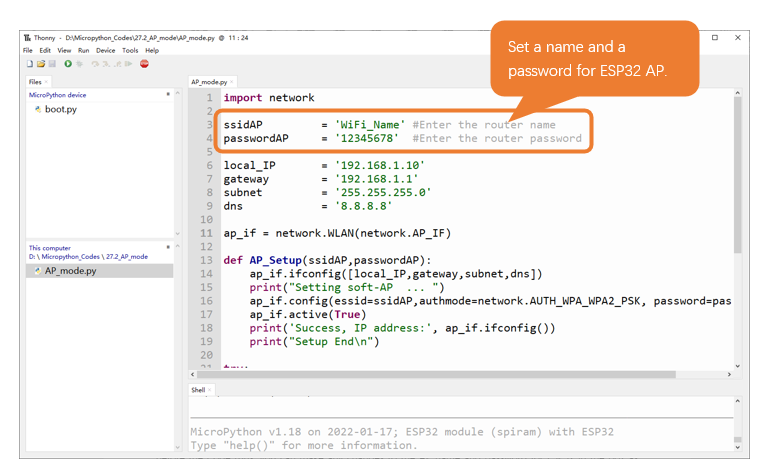Open the File menu
The width and height of the screenshot is (770, 465).
point(28,51)
